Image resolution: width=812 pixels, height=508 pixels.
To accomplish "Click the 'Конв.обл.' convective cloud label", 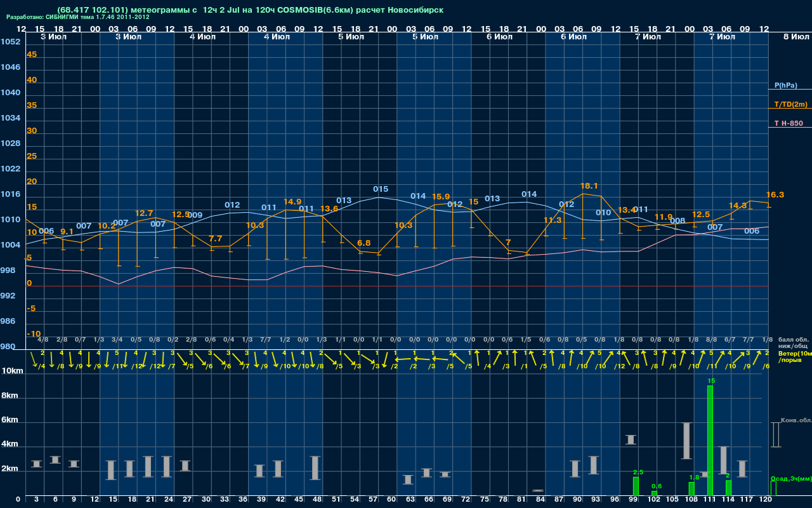I will click(796, 420).
